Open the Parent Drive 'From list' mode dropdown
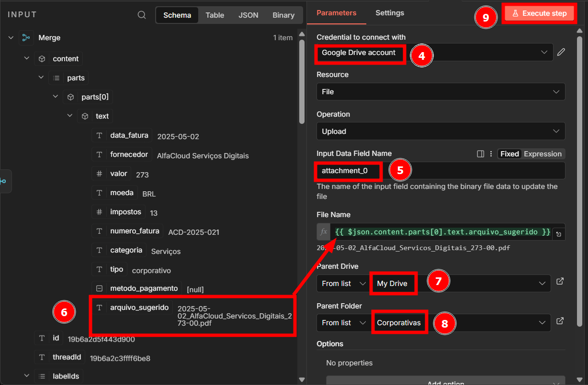The width and height of the screenshot is (588, 385). click(x=343, y=284)
